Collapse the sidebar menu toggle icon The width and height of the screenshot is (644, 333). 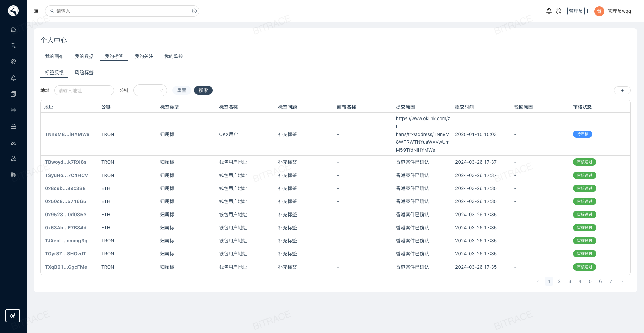point(36,11)
